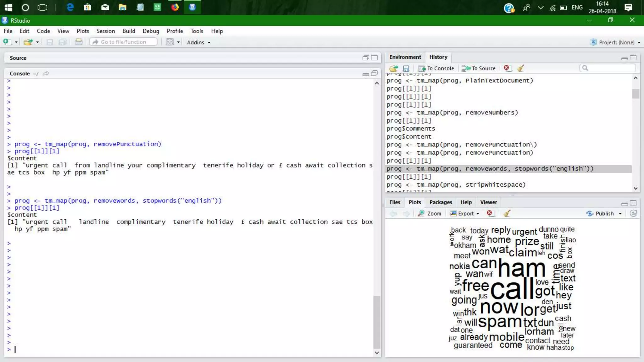Screen dimensions: 644x362
Task: Click the New File icon in toolbar
Action: (x=7, y=42)
